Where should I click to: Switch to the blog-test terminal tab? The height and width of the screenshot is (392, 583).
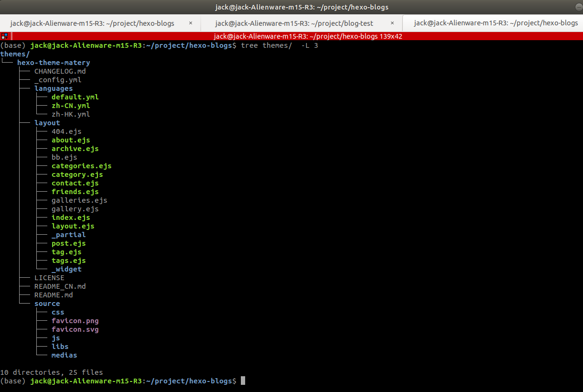pyautogui.click(x=294, y=23)
